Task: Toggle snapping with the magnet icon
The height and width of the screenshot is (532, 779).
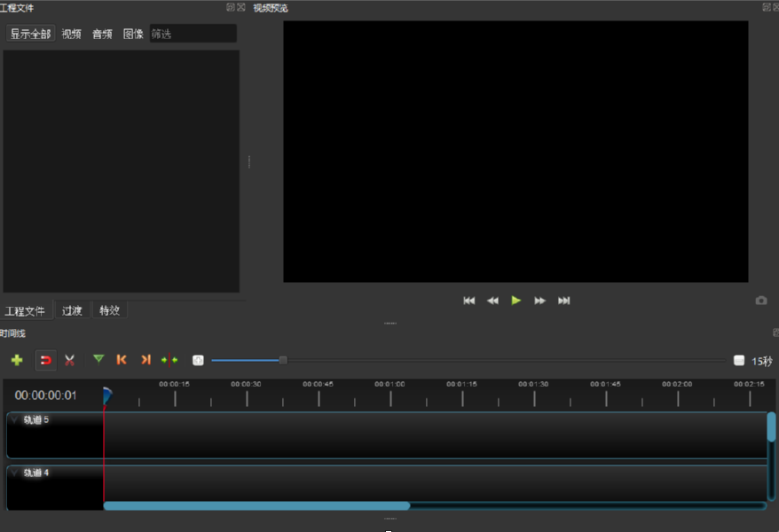Action: [x=44, y=360]
